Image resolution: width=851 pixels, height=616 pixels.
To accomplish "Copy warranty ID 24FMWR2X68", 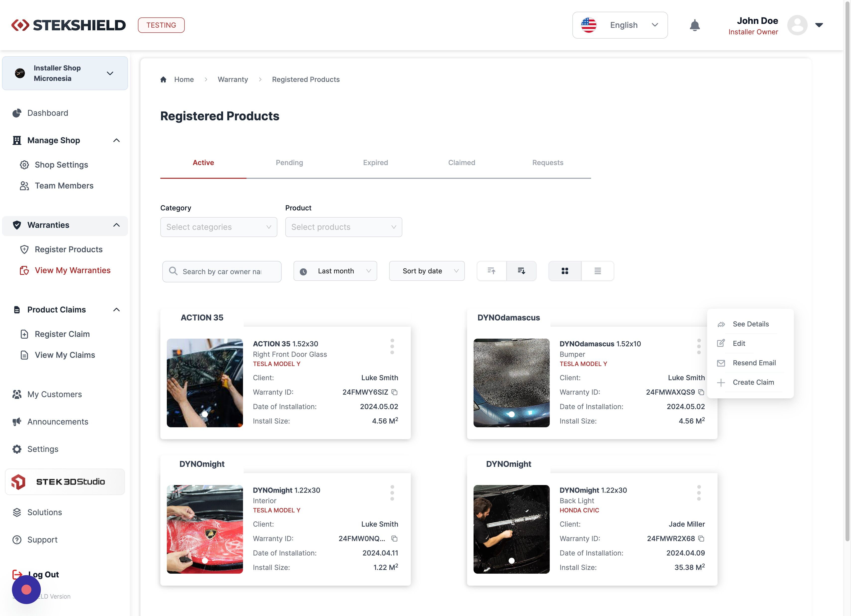I will [x=701, y=538].
